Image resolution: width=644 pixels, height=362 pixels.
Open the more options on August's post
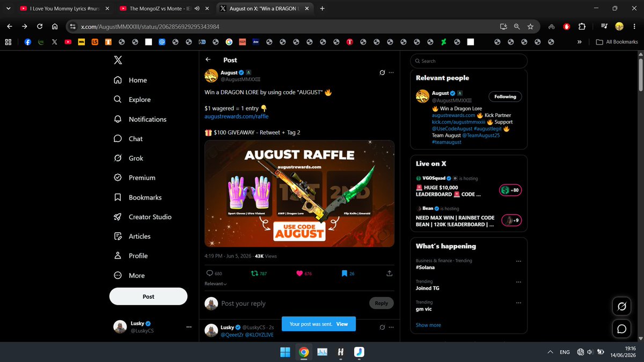pyautogui.click(x=391, y=72)
